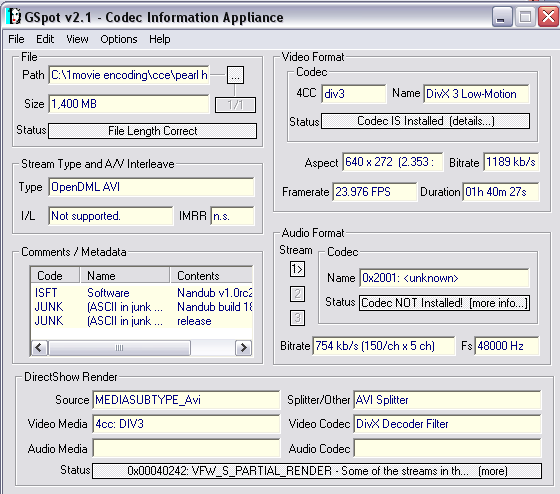This screenshot has width=560, height=494.
Task: Select the ISFT Software metadata row
Action: (x=142, y=293)
